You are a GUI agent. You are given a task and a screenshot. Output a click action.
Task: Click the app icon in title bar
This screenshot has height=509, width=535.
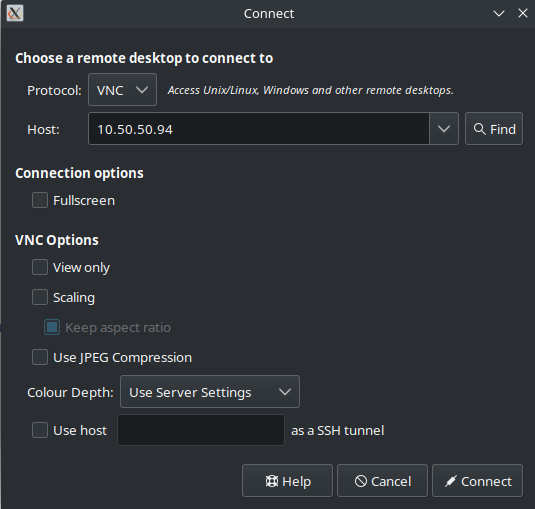tap(15, 13)
